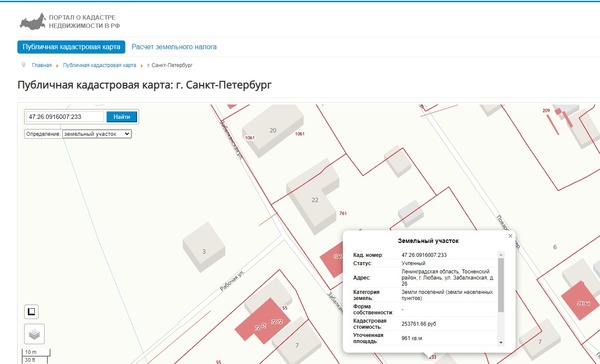Click the location pin breadcrumb icon
The height and width of the screenshot is (364, 600).
[23, 65]
